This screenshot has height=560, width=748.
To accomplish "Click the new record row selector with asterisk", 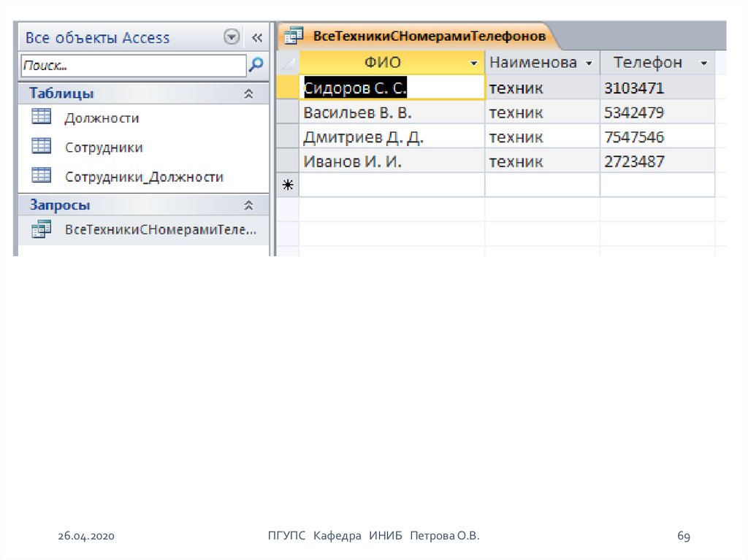I will pyautogui.click(x=289, y=185).
